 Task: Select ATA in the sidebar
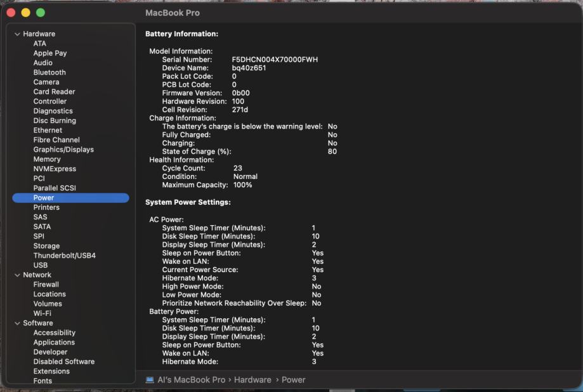point(40,44)
